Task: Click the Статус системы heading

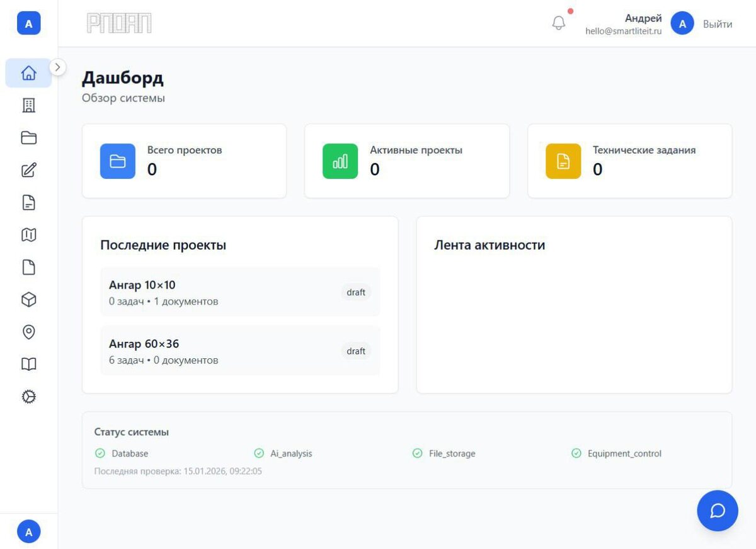Action: tap(132, 432)
